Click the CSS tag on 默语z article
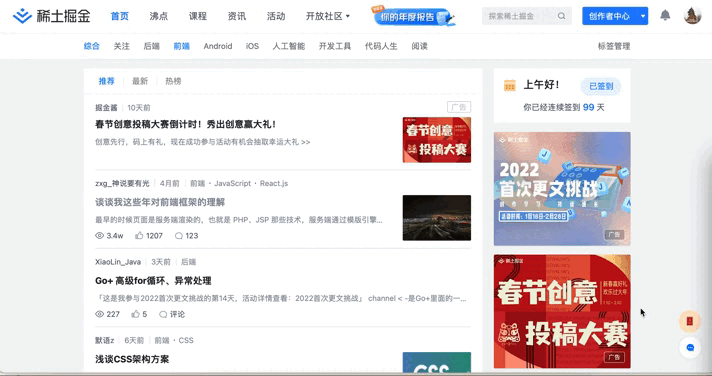Viewport: 712px width, 376px height. pos(186,340)
